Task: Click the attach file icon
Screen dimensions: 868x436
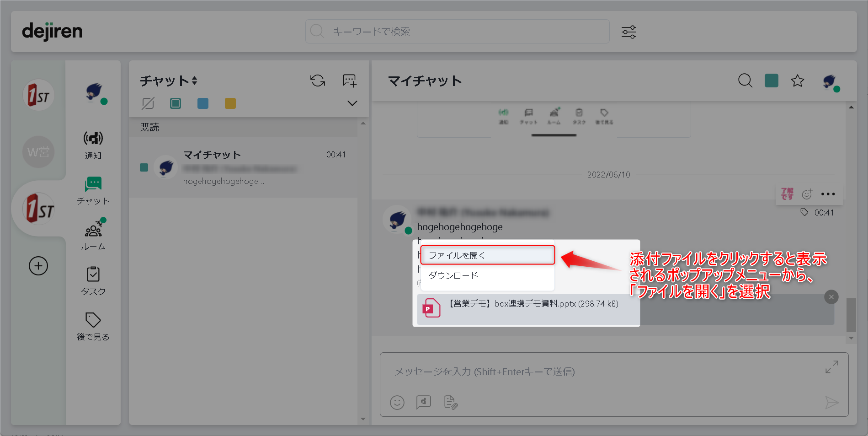Action: [x=451, y=403]
